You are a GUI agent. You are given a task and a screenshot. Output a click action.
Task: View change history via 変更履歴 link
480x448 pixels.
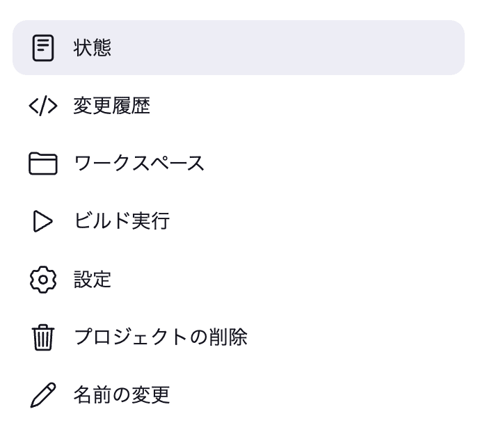pyautogui.click(x=111, y=106)
